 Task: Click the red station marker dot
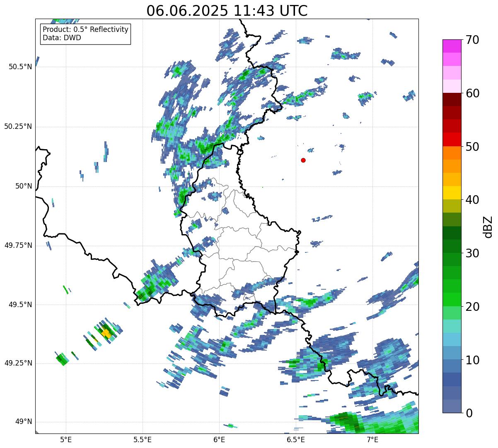[x=303, y=160]
